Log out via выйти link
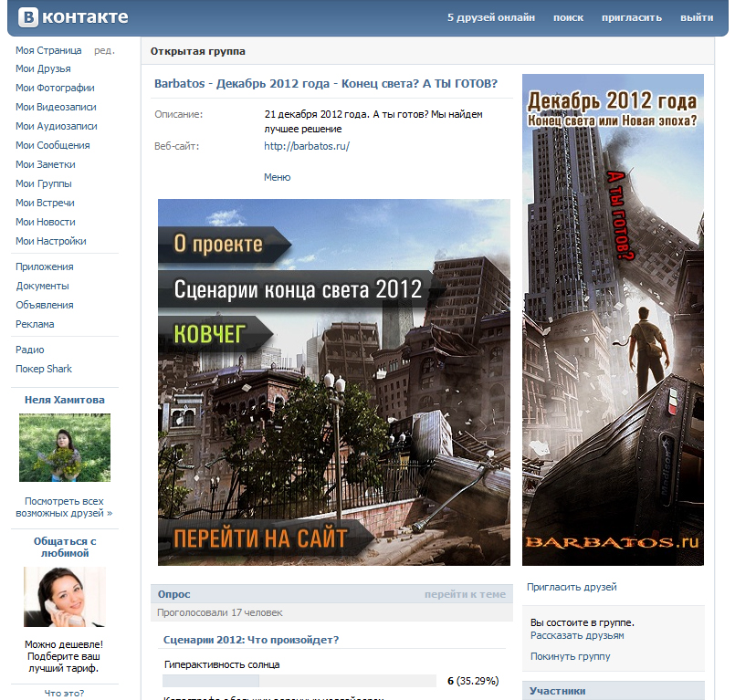The image size is (735, 700). (697, 18)
